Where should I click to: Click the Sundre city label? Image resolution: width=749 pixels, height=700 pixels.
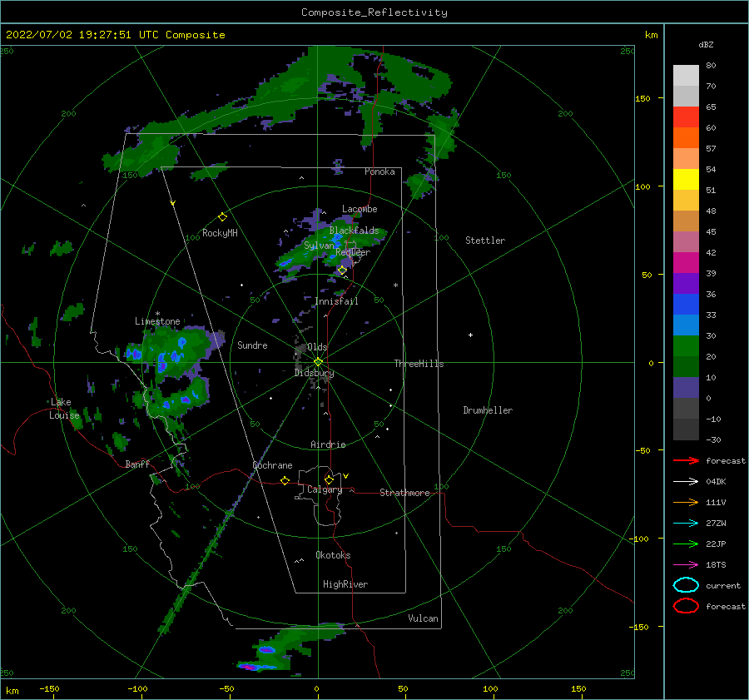tap(252, 345)
